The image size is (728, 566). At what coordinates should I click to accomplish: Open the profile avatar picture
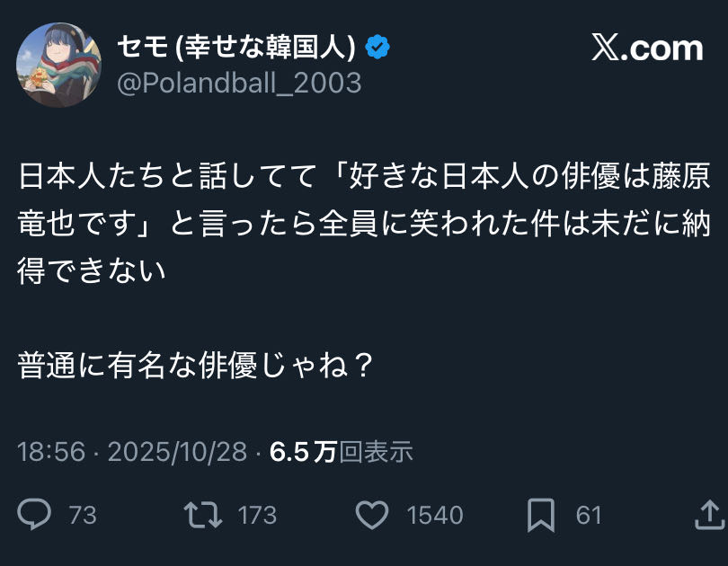click(x=58, y=65)
